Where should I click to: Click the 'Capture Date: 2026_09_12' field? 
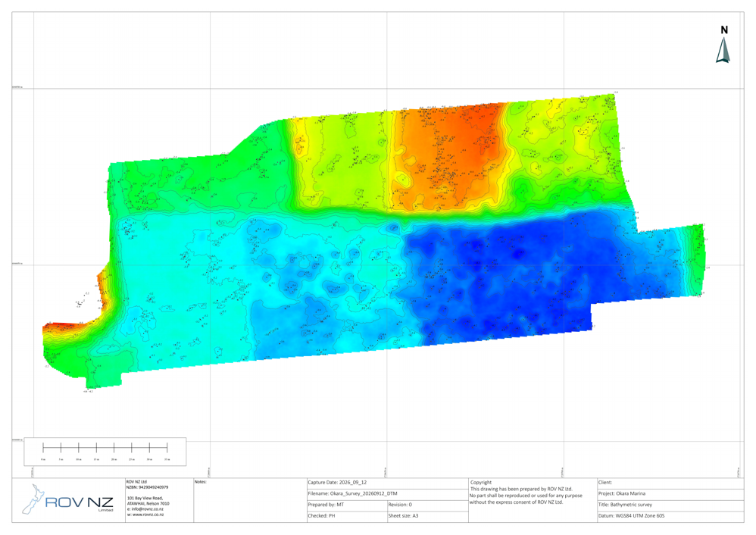tap(387, 483)
